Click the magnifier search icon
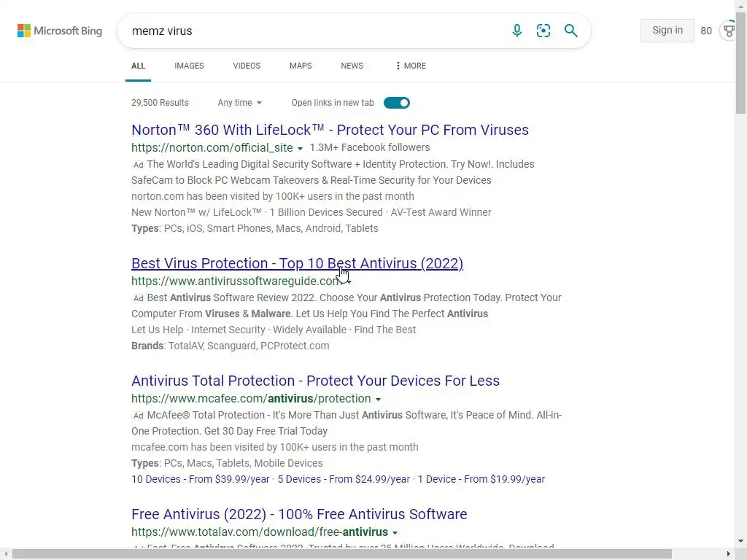The width and height of the screenshot is (747, 560). (570, 31)
